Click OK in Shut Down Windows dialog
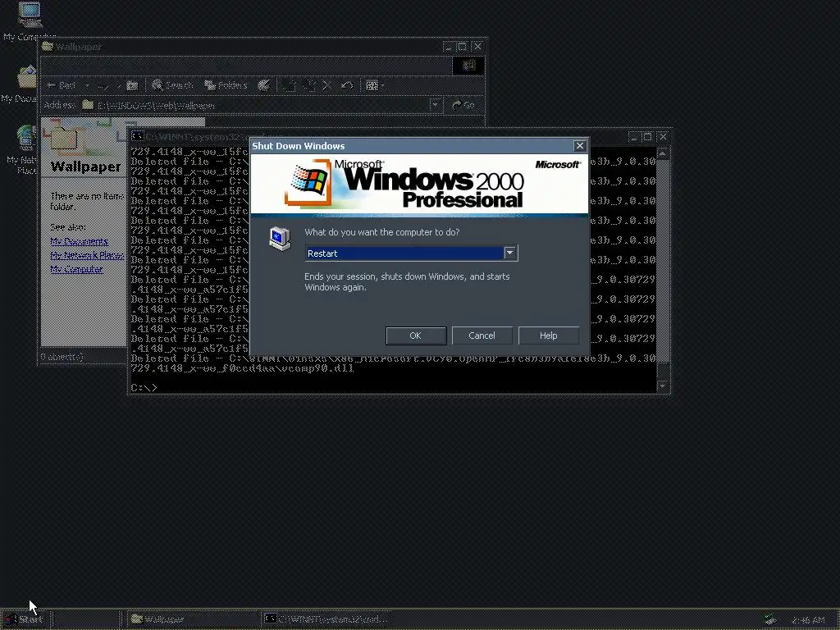The image size is (840, 630). pyautogui.click(x=416, y=336)
